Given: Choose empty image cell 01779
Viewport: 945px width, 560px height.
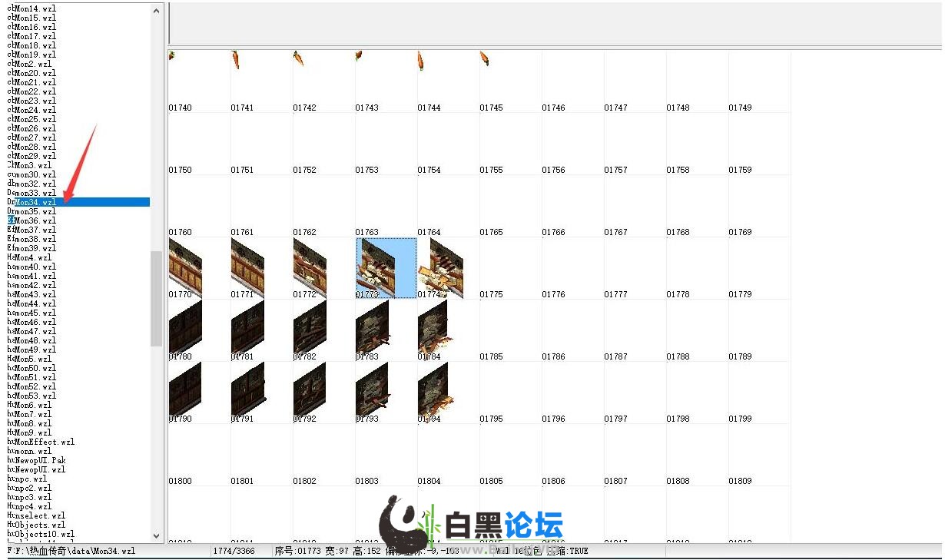Looking at the screenshot, I should pyautogui.click(x=759, y=268).
